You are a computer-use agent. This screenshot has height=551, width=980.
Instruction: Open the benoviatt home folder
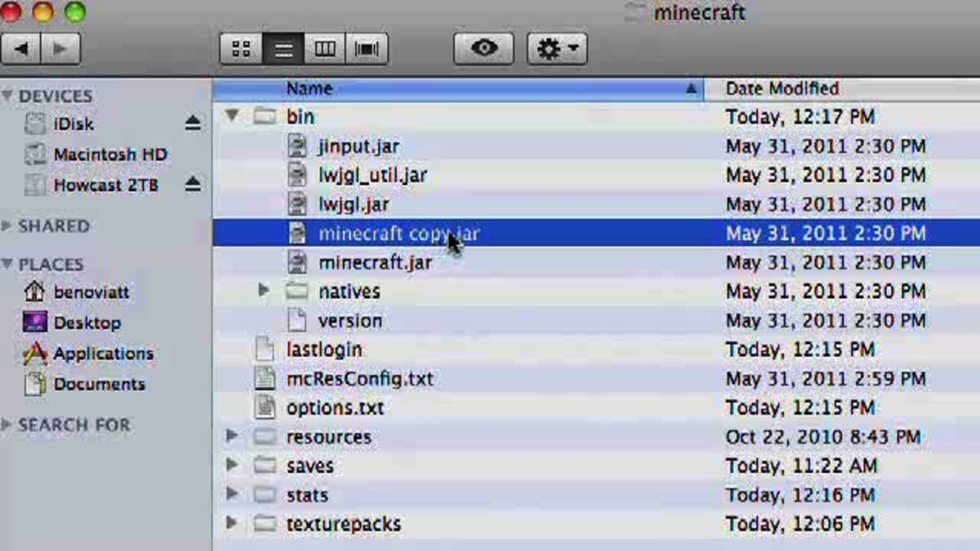[91, 291]
